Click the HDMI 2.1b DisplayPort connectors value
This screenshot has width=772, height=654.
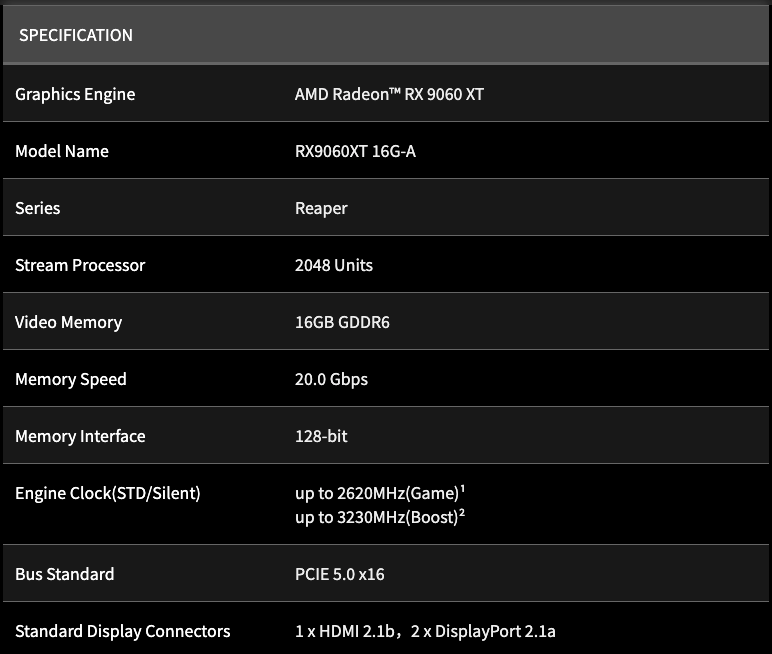(x=425, y=631)
